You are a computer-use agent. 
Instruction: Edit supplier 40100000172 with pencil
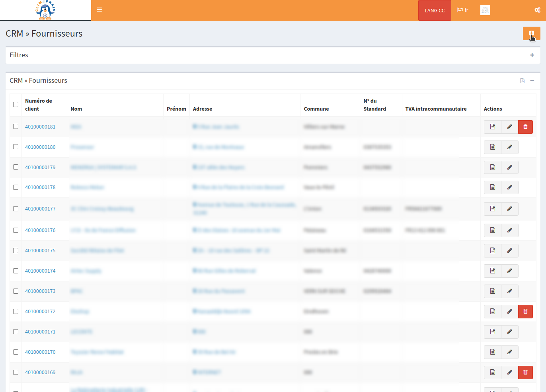[509, 312]
